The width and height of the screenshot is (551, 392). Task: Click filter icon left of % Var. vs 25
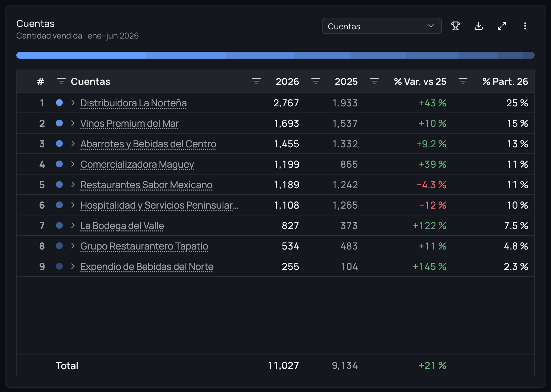click(374, 81)
